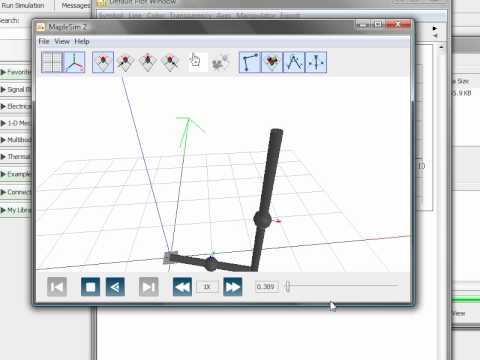Maximize the MapleSim 2 visualization window
This screenshot has height=360, width=480.
pyautogui.click(x=378, y=24)
